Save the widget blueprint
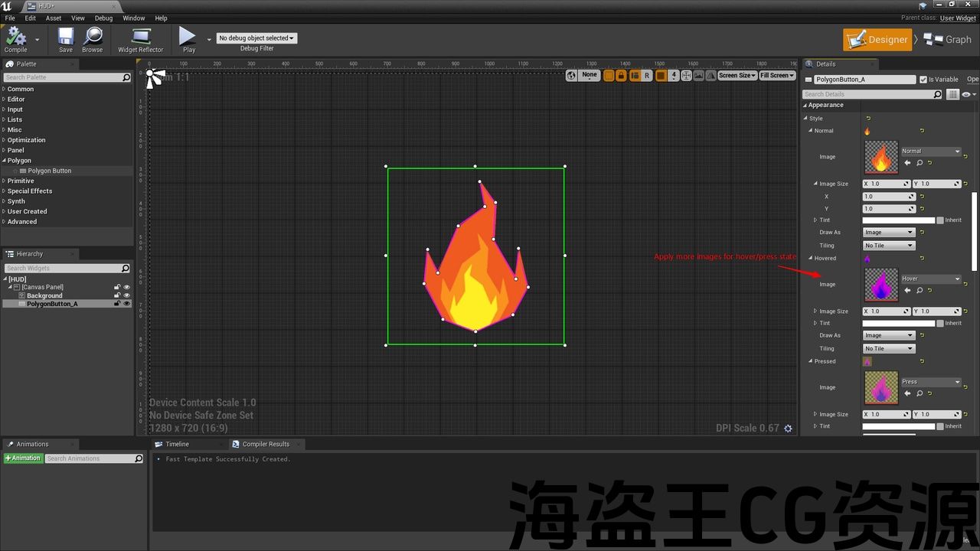The width and height of the screenshot is (980, 551). tap(66, 37)
